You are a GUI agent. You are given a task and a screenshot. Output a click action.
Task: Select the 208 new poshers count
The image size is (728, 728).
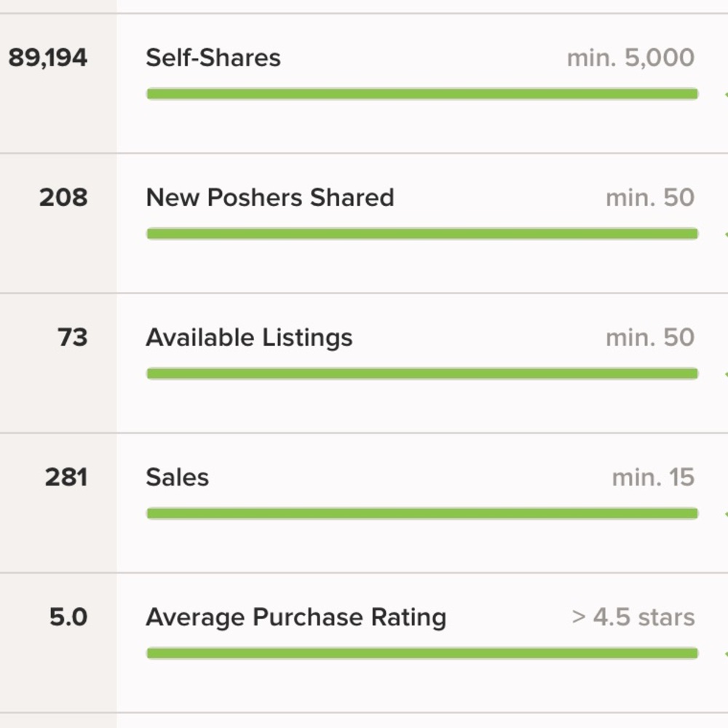63,198
